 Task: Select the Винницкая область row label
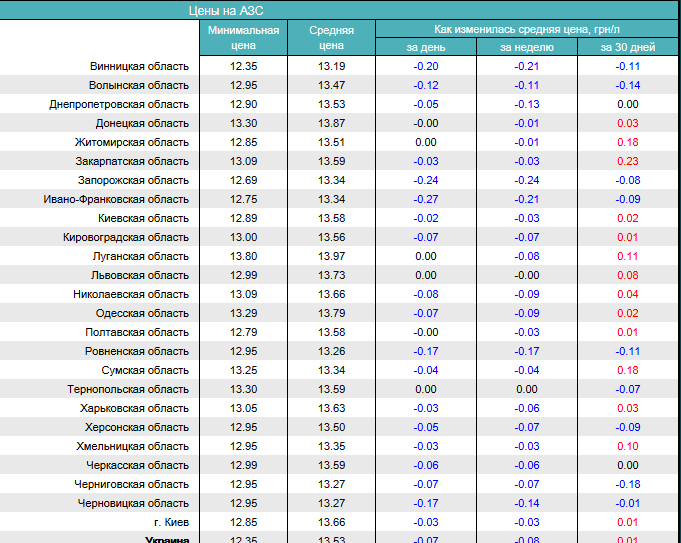click(x=139, y=66)
